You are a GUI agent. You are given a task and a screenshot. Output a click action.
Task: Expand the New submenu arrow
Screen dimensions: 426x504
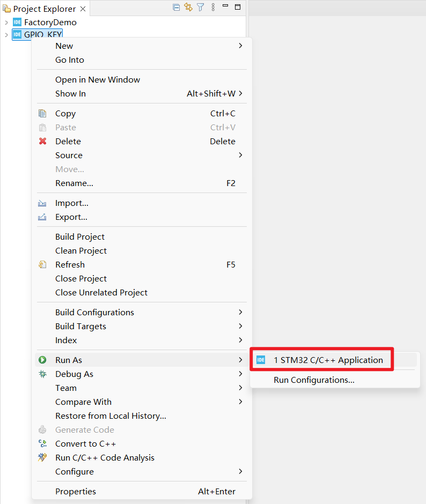(x=240, y=46)
